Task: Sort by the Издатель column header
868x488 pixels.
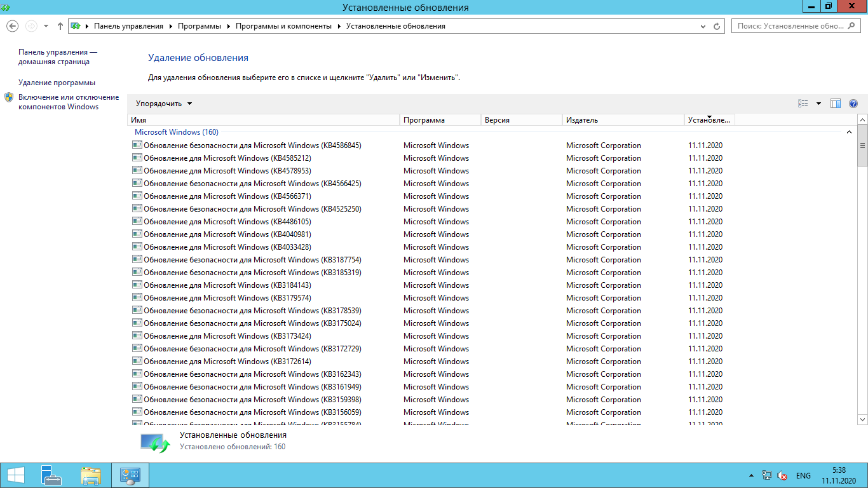Action: (623, 120)
